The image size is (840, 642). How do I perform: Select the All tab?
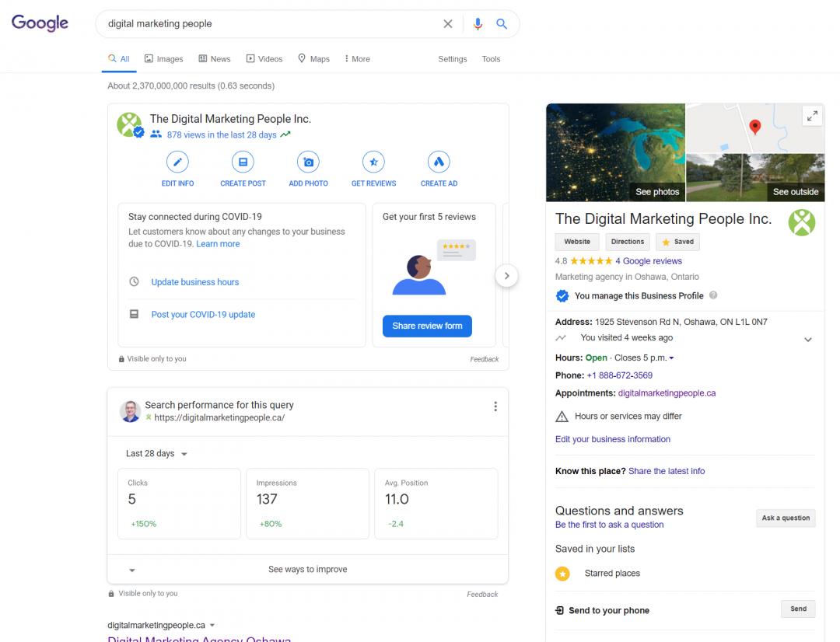coord(119,59)
